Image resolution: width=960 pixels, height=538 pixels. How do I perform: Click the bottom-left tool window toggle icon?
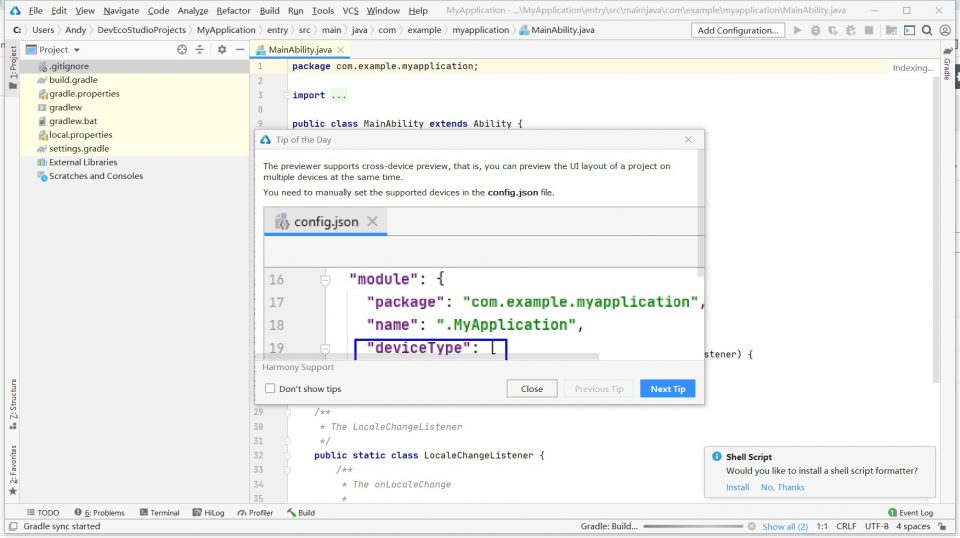tap(13, 526)
